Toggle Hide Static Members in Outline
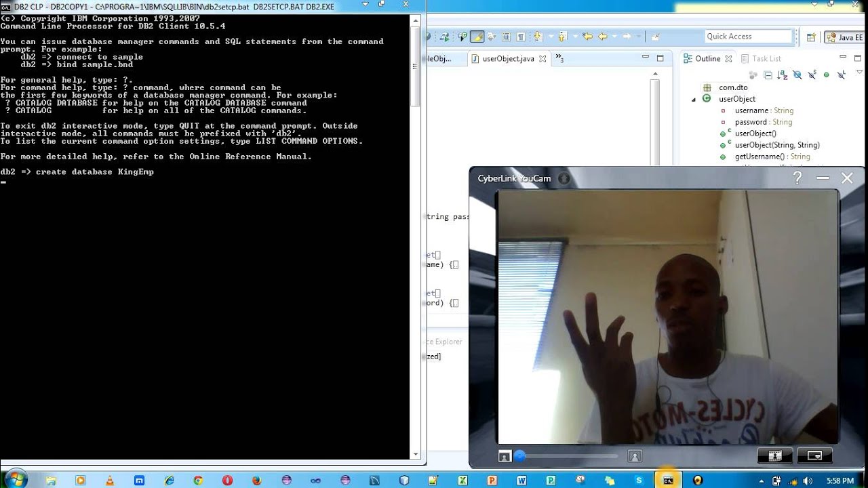The image size is (868, 488). click(812, 75)
